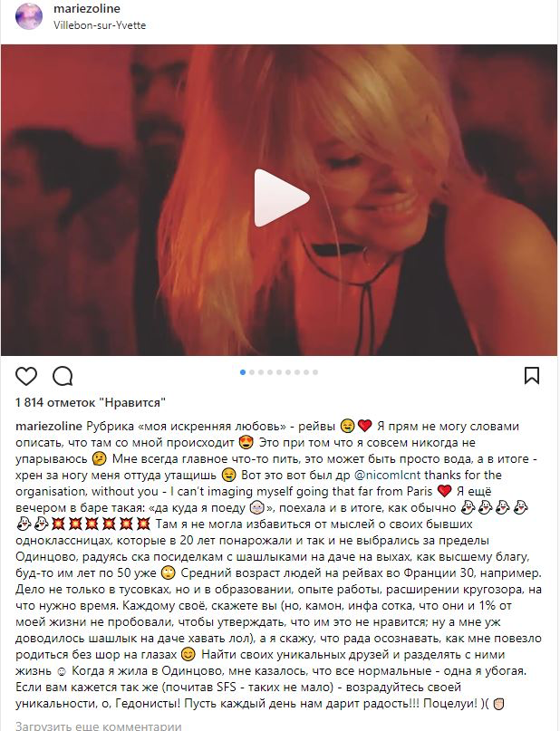Viewport: 560px width, 731px height.
Task: Open the mariezoline username in the header
Action: (x=87, y=8)
